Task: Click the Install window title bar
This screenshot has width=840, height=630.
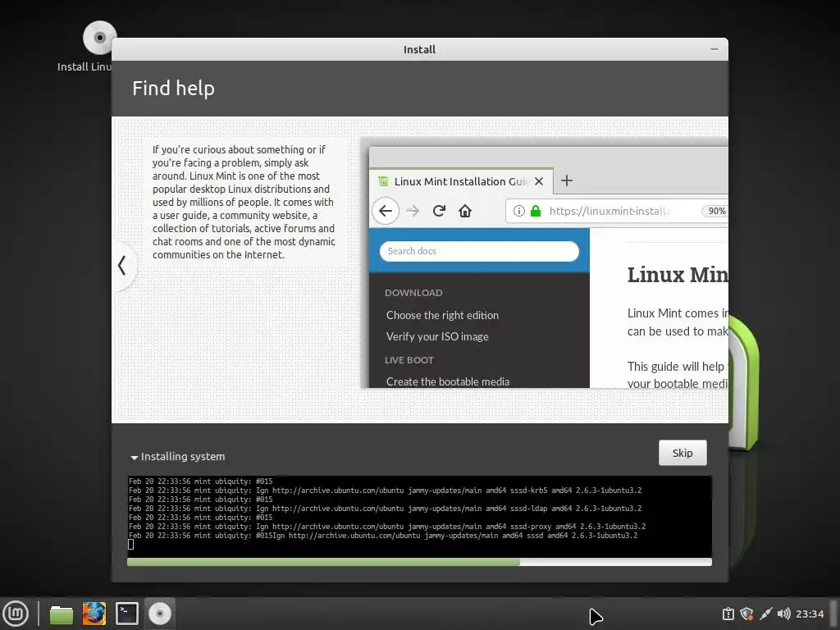Action: coord(419,49)
